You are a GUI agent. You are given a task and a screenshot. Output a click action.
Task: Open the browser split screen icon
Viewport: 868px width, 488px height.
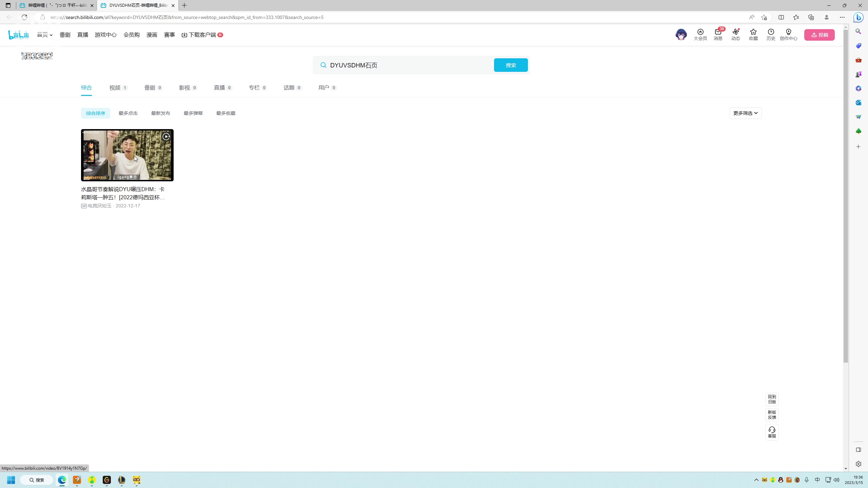781,17
